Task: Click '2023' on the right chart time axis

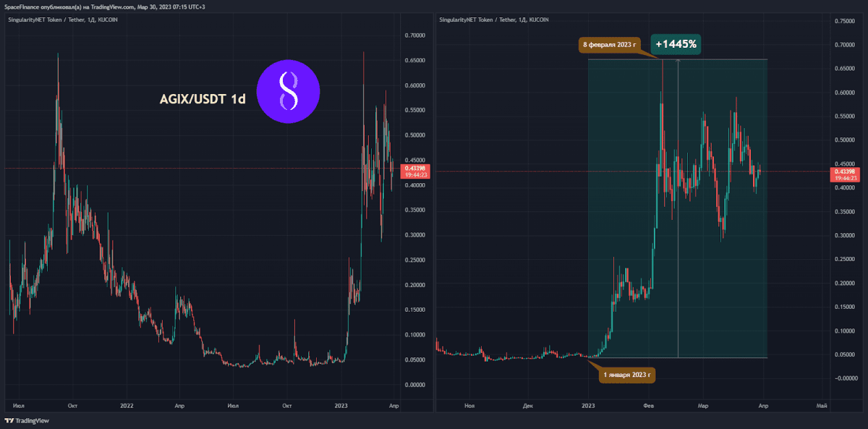Action: click(588, 405)
